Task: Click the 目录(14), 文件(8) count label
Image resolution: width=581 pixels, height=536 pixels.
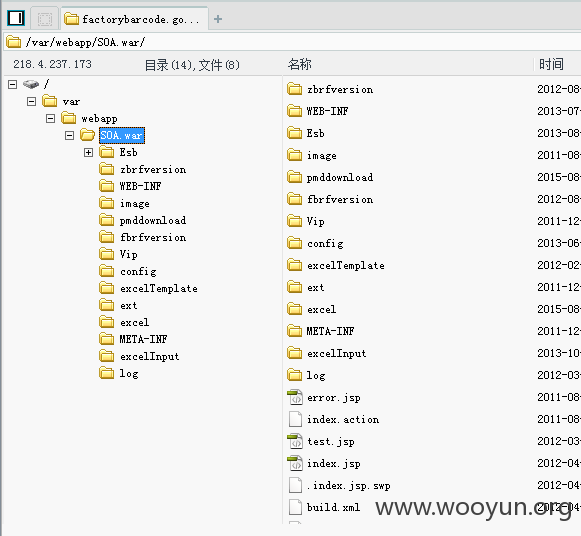Action: pos(192,65)
